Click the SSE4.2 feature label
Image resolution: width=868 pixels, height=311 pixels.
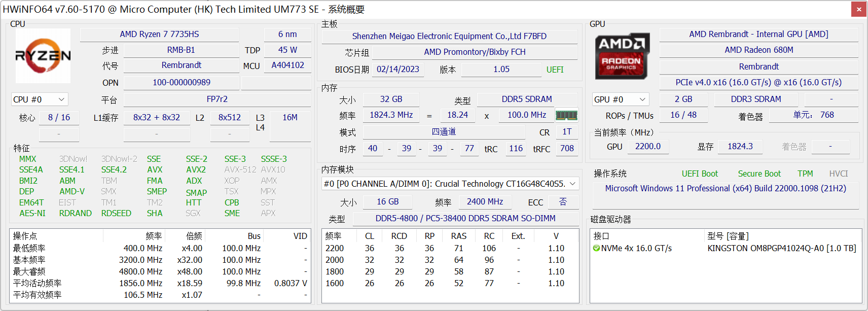click(114, 169)
